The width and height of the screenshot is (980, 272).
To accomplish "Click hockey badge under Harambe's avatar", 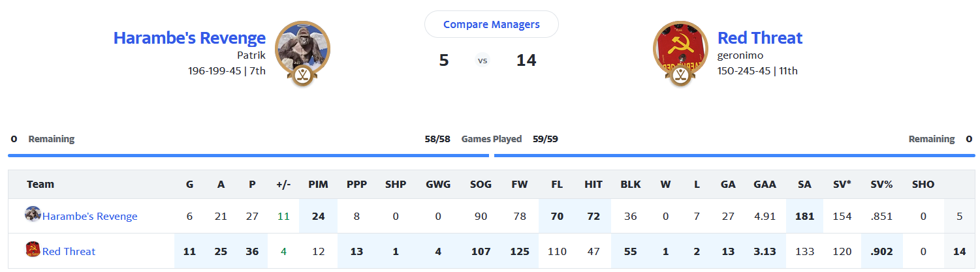I will 302,76.
